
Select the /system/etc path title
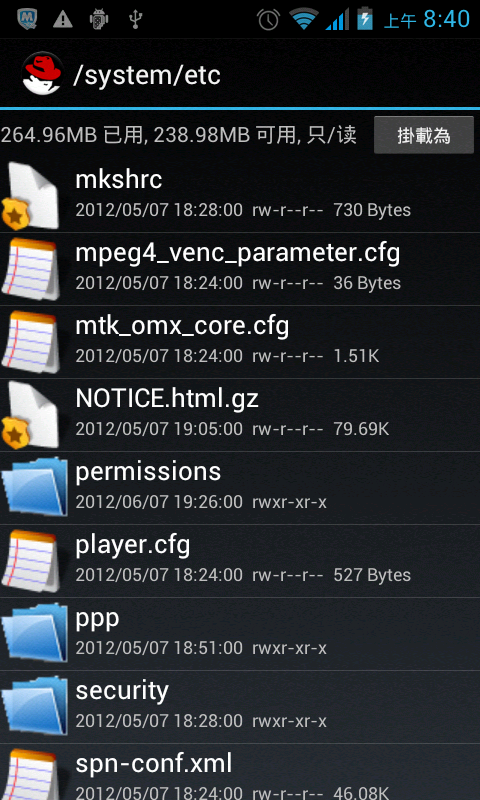(147, 76)
